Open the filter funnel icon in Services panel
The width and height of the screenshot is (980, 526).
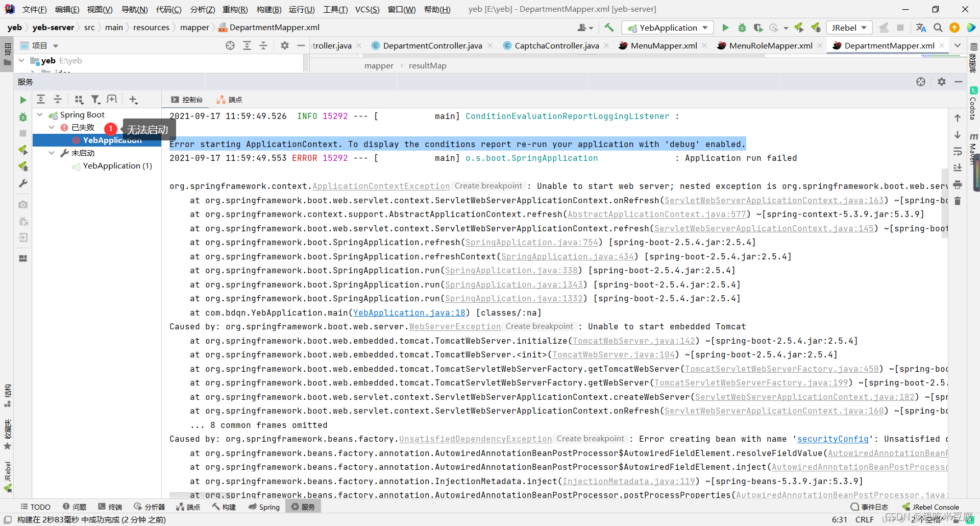point(95,99)
